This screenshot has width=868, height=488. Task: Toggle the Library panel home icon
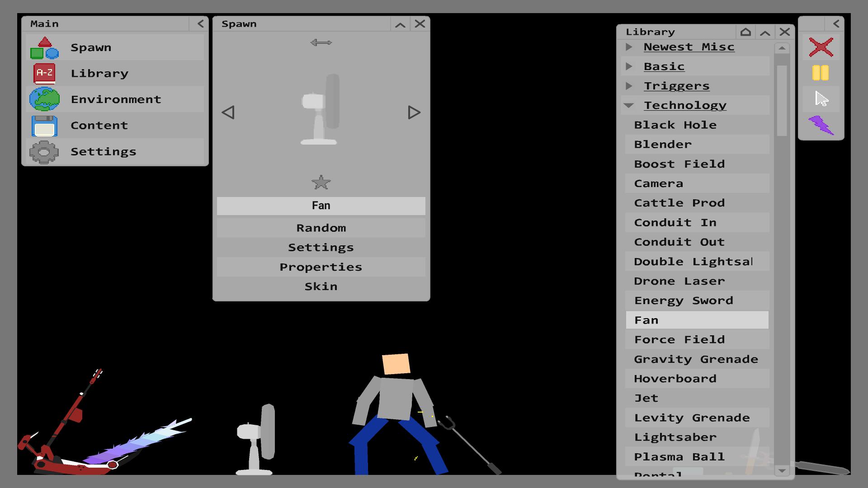tap(745, 32)
